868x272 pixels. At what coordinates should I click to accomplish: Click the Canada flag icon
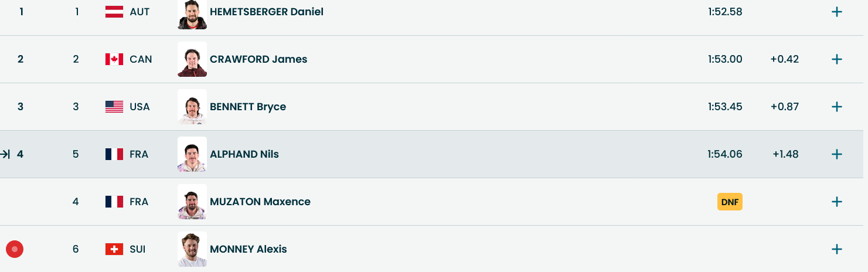(114, 59)
